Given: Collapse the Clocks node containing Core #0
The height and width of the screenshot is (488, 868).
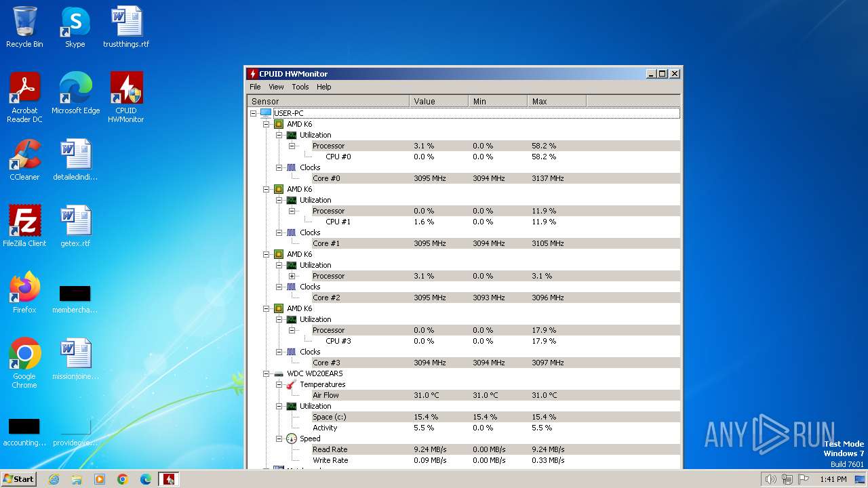Looking at the screenshot, I should point(279,167).
